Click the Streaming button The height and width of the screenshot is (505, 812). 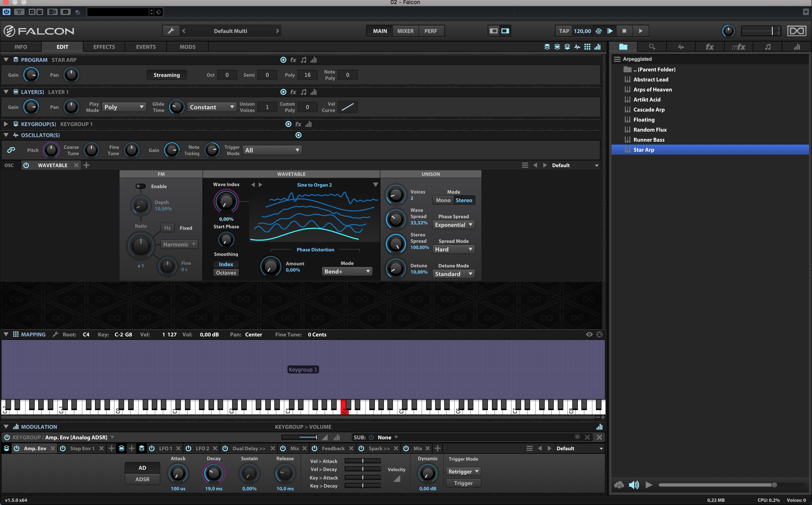(x=167, y=75)
